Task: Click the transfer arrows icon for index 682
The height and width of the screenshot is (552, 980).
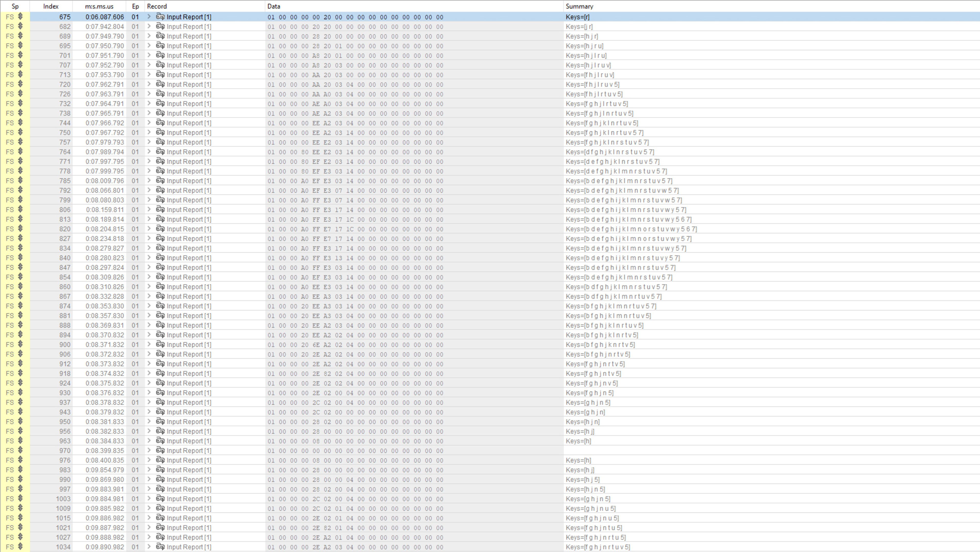Action: [x=20, y=26]
